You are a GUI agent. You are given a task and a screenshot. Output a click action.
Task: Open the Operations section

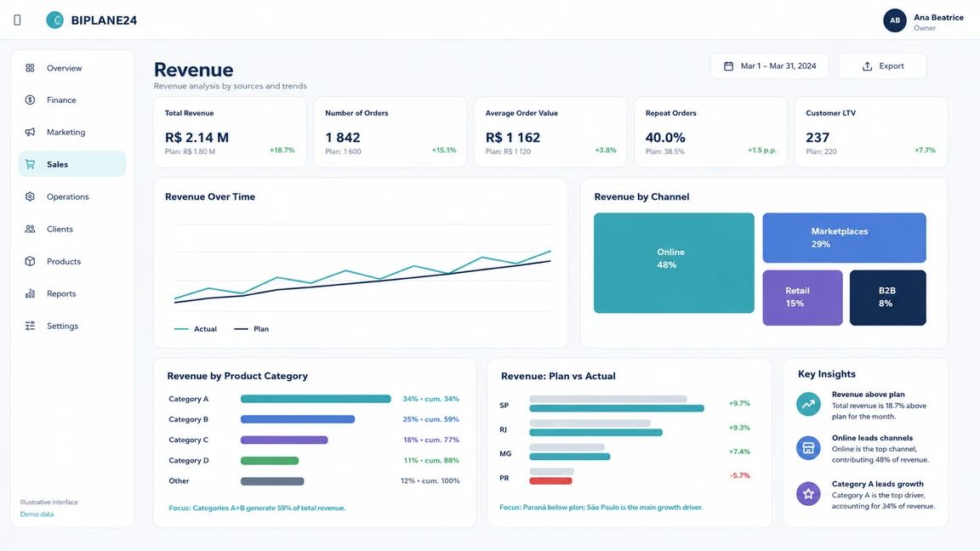tap(71, 196)
